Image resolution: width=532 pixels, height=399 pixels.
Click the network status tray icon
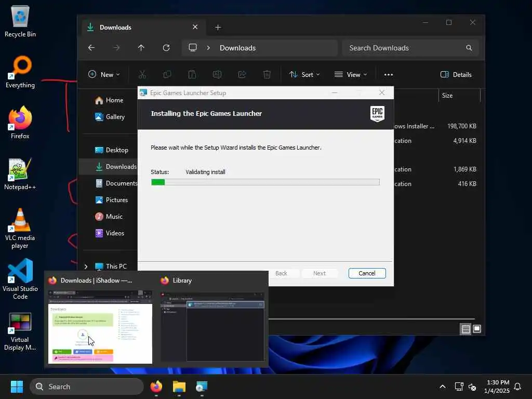point(459,387)
